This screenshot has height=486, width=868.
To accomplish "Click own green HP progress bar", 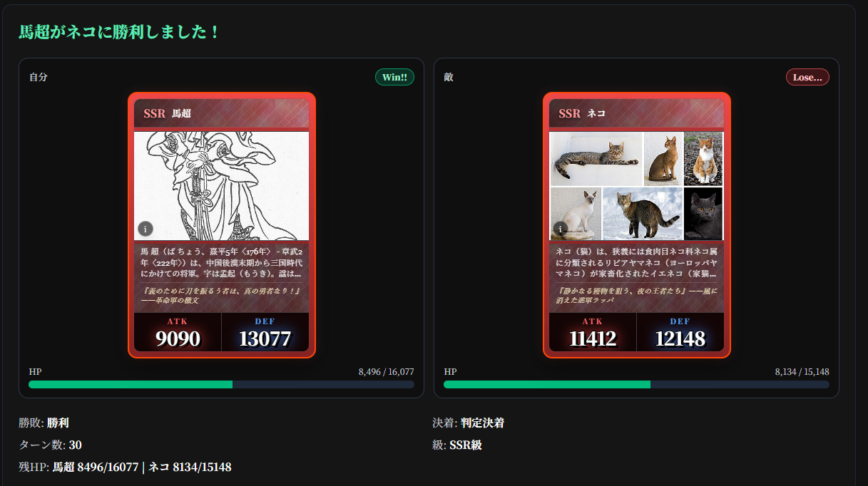I will 221,385.
